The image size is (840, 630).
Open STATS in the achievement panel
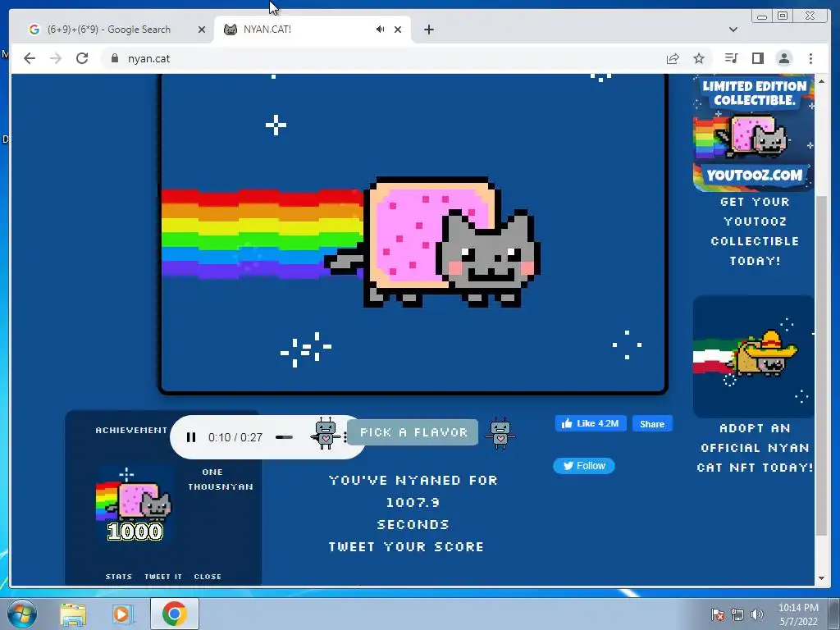tap(119, 577)
